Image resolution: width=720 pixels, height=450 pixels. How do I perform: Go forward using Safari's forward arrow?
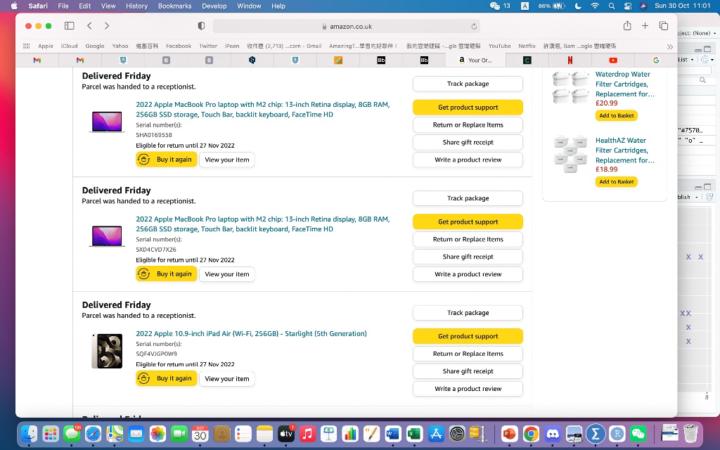107,26
